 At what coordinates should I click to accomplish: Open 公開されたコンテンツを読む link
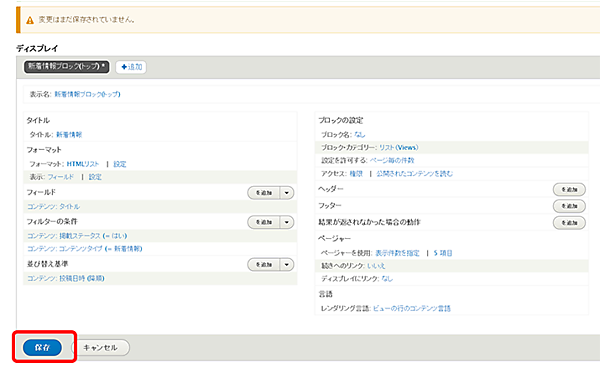(x=415, y=174)
